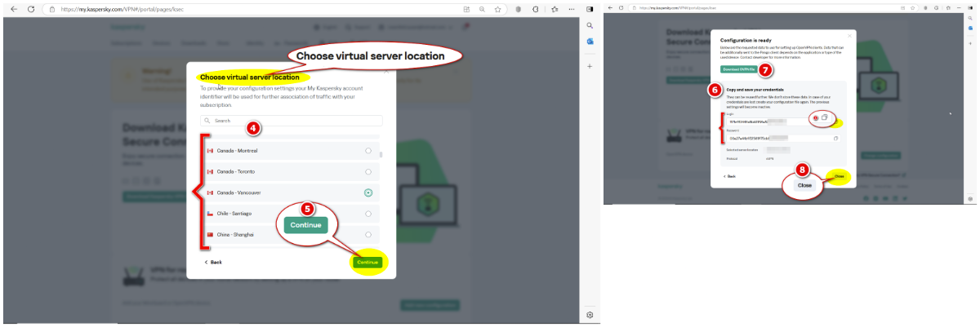Click the Login credentials field

tap(785, 121)
